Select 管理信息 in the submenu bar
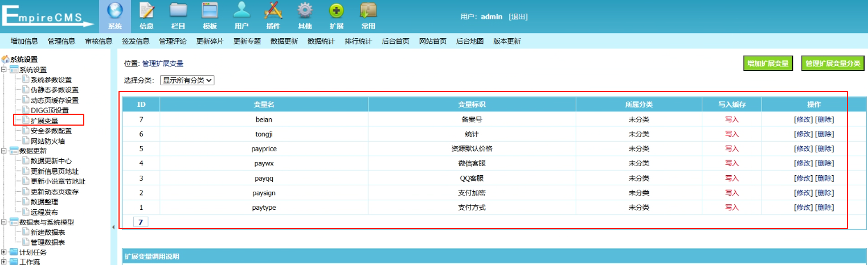Screen dimensions: 868x265 [62, 41]
